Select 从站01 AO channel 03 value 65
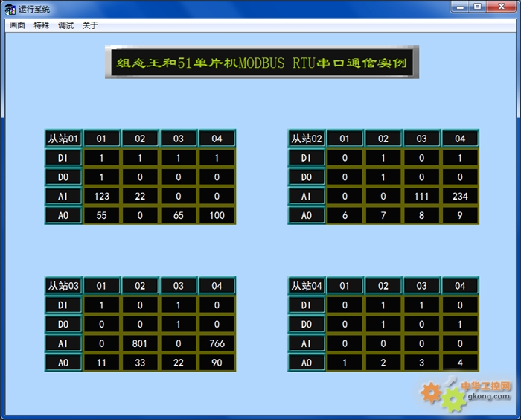 coord(179,215)
